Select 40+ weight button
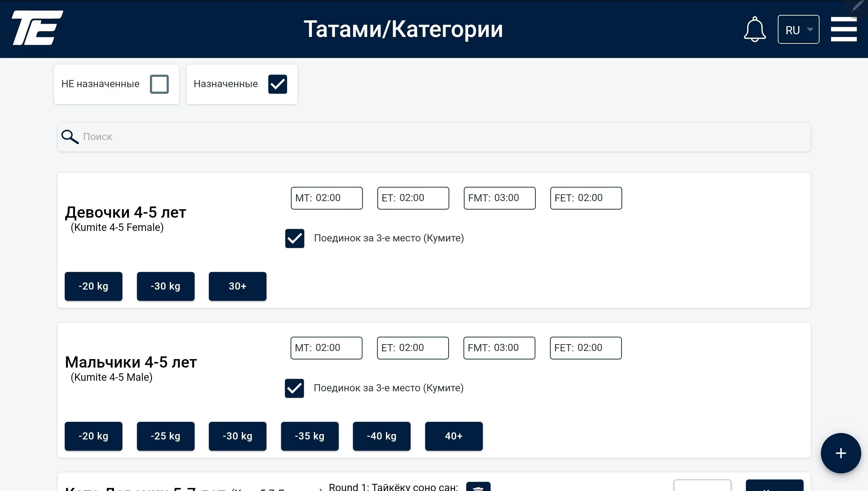Image resolution: width=868 pixels, height=491 pixels. pyautogui.click(x=454, y=436)
